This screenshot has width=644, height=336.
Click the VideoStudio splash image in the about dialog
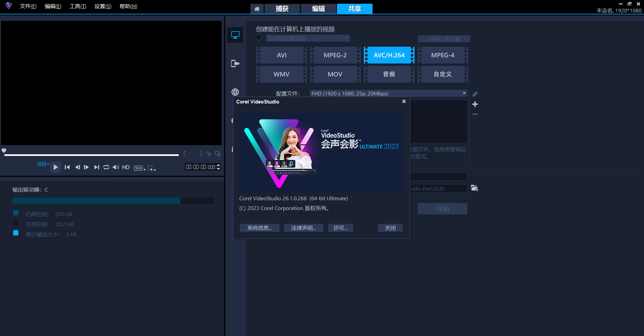pos(321,153)
